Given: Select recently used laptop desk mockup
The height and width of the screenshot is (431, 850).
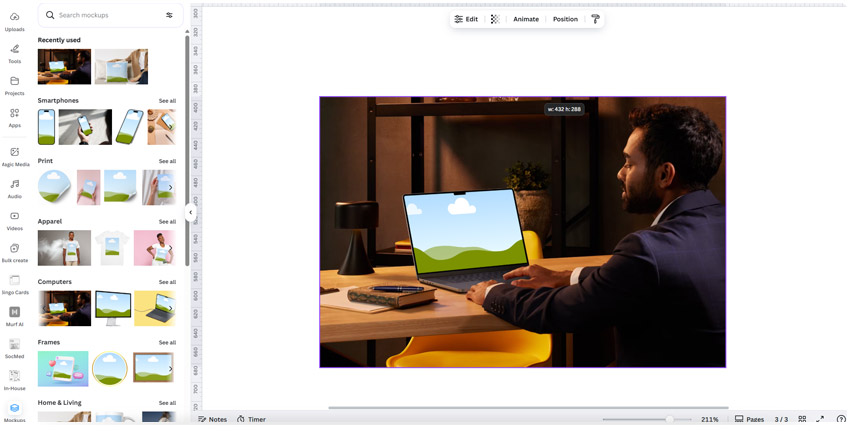Looking at the screenshot, I should point(65,67).
